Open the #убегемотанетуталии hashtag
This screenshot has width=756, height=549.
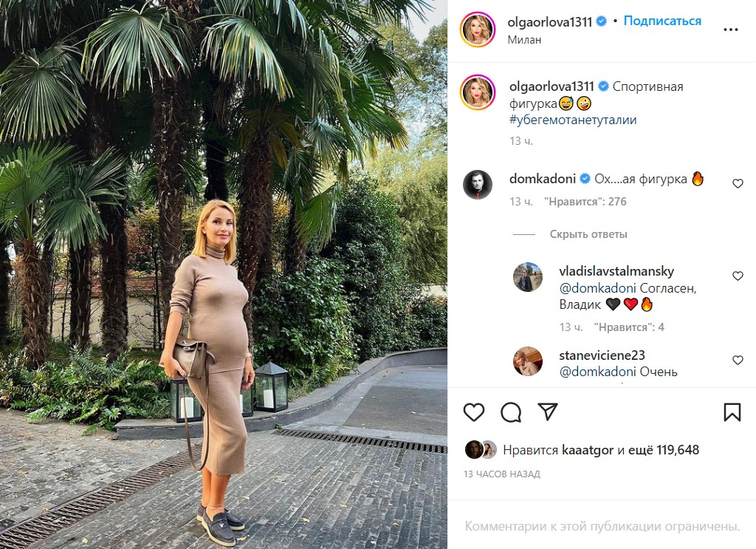pyautogui.click(x=573, y=120)
